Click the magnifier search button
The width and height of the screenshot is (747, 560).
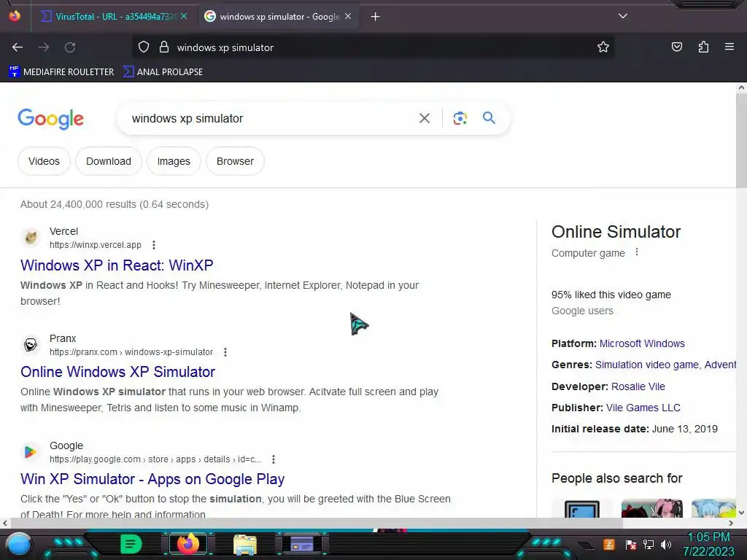[x=489, y=118]
